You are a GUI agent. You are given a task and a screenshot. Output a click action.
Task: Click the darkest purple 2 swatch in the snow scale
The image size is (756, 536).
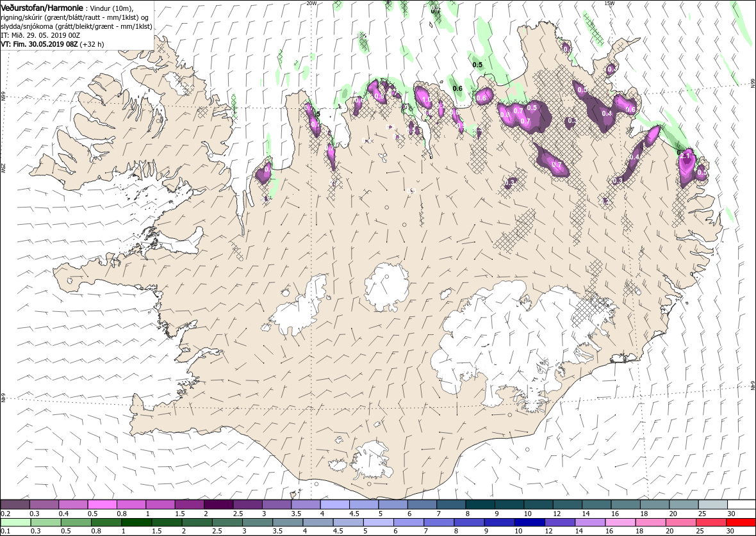(x=218, y=505)
